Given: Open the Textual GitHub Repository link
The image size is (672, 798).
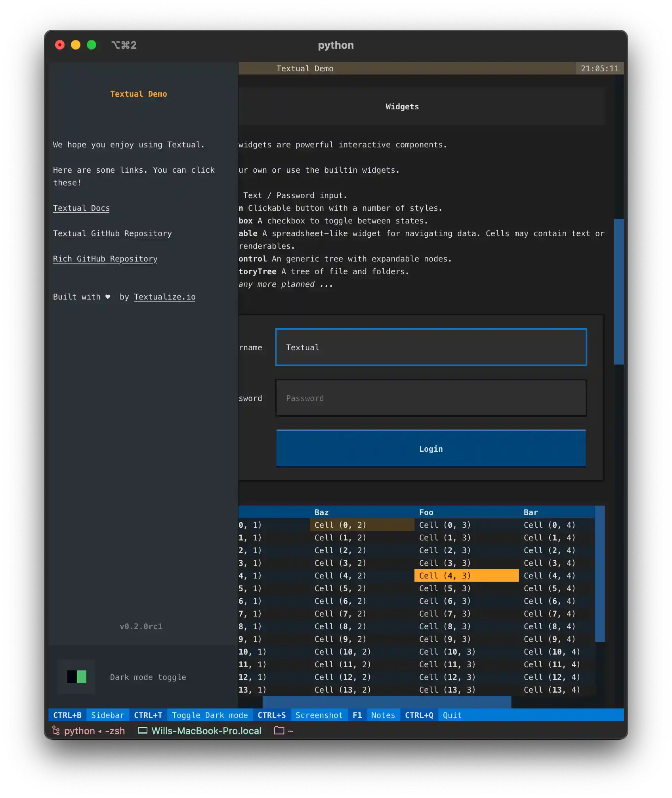Looking at the screenshot, I should pyautogui.click(x=112, y=233).
